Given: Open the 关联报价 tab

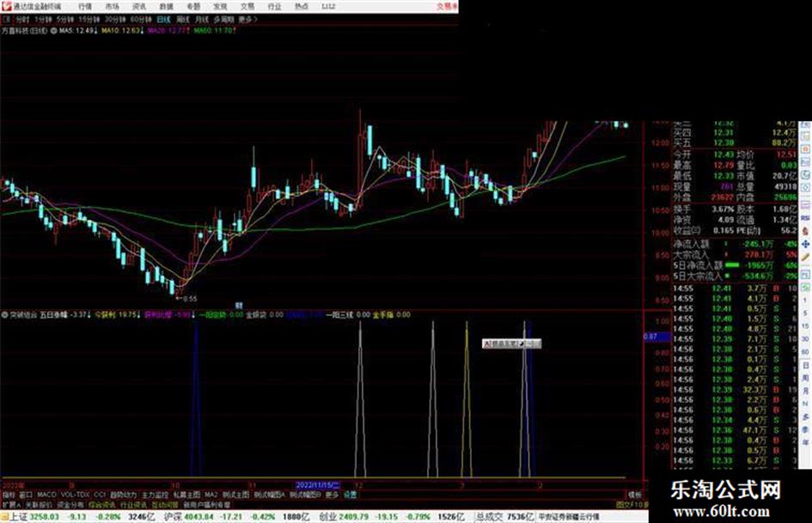Looking at the screenshot, I should [x=39, y=504].
